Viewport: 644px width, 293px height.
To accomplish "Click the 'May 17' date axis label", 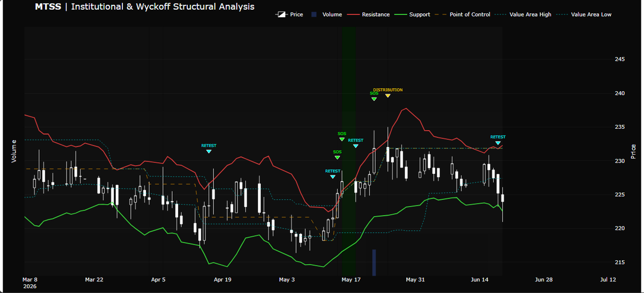I will pos(351,280).
